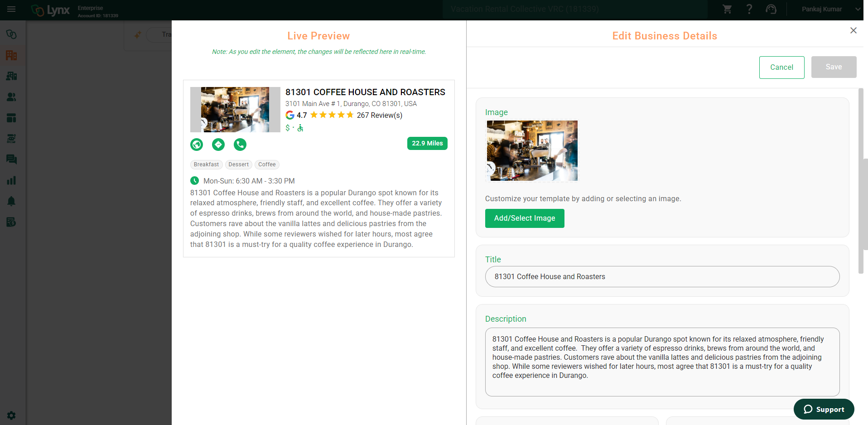This screenshot has width=868, height=425.
Task: Select the Dessert tag chip
Action: point(239,164)
